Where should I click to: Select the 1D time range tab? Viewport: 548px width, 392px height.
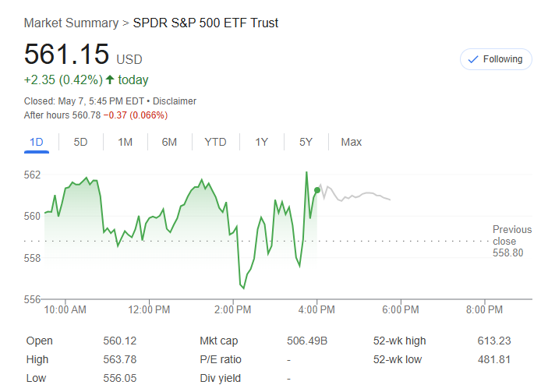(36, 142)
